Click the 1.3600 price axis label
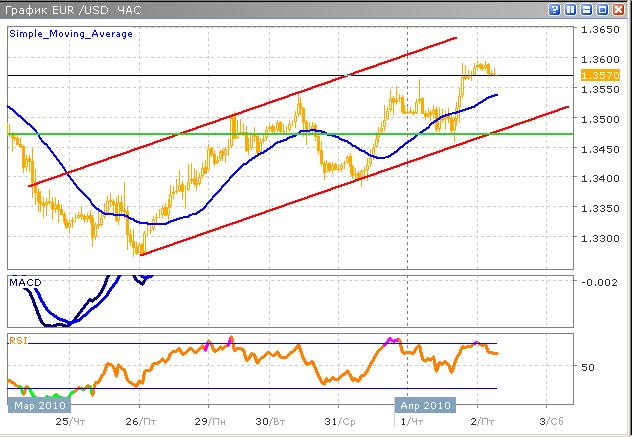Image resolution: width=632 pixels, height=437 pixels. [600, 59]
